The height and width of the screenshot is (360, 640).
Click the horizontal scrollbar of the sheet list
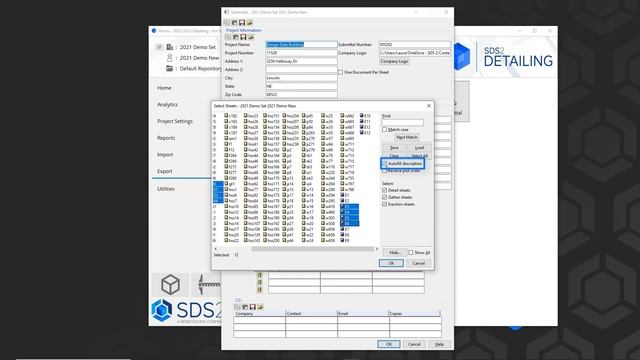313,249
